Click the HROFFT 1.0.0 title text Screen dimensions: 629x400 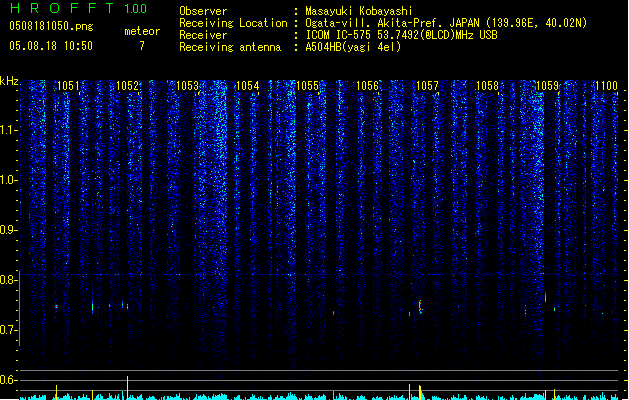79,8
